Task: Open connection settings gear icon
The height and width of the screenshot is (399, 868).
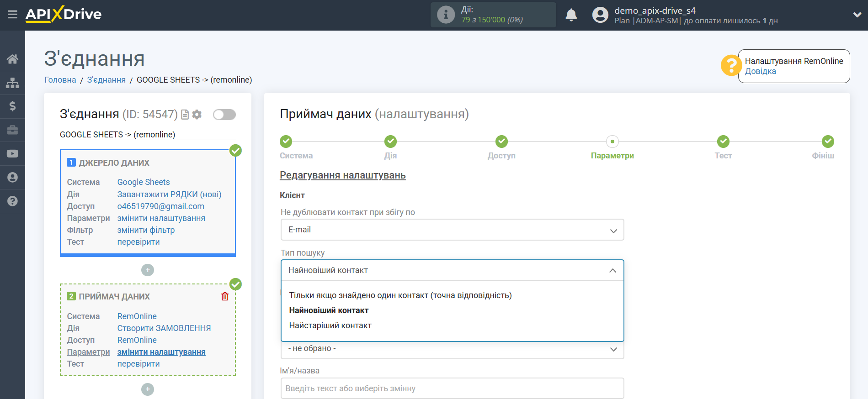Action: click(x=197, y=115)
